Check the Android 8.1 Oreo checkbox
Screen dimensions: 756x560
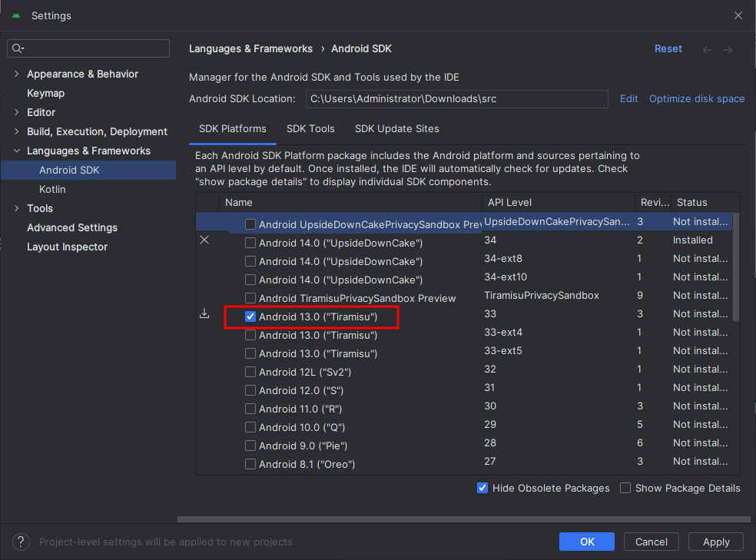pyautogui.click(x=250, y=464)
